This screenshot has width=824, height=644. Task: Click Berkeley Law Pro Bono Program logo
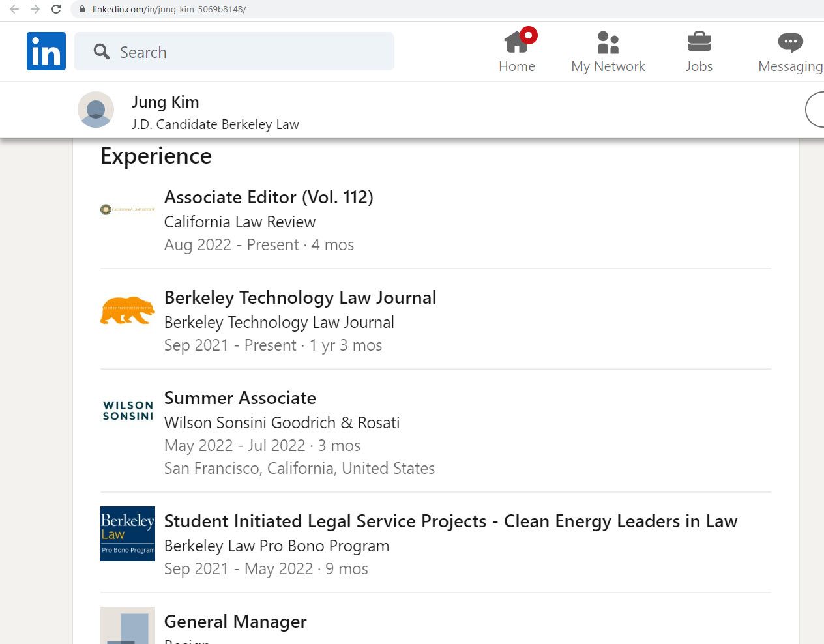coord(128,534)
